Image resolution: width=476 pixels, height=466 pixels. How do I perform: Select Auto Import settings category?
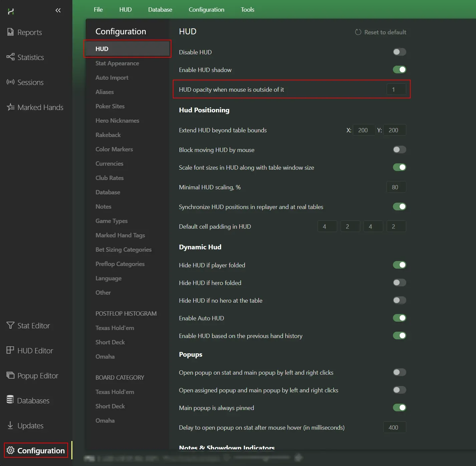[x=112, y=78]
